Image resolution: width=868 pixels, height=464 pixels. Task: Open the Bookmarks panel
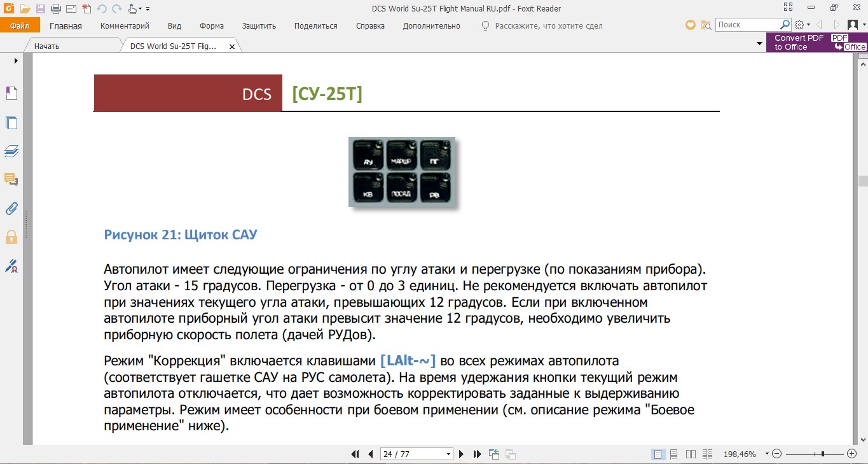click(11, 94)
